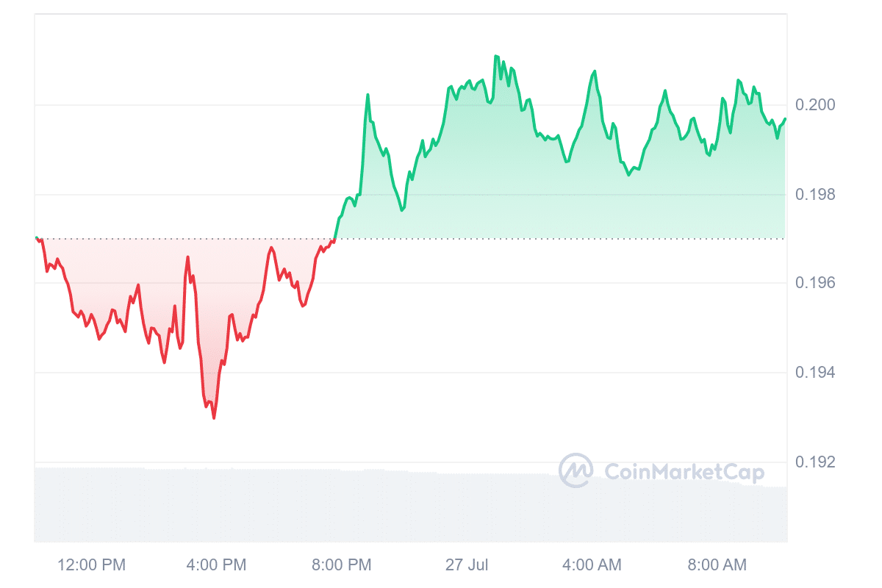Click the CoinMarketCap watermark text

[x=684, y=471]
